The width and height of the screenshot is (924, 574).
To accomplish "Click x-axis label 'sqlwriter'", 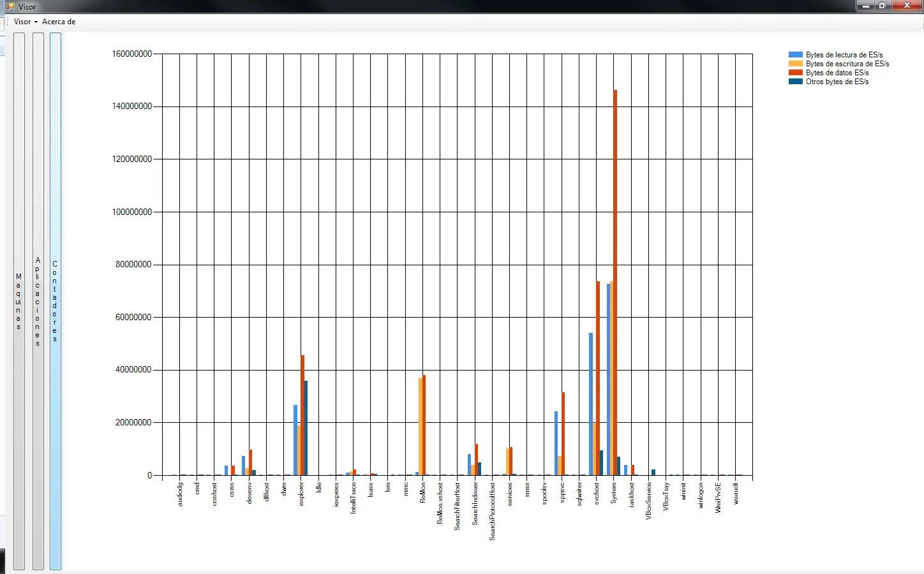I will click(x=579, y=494).
